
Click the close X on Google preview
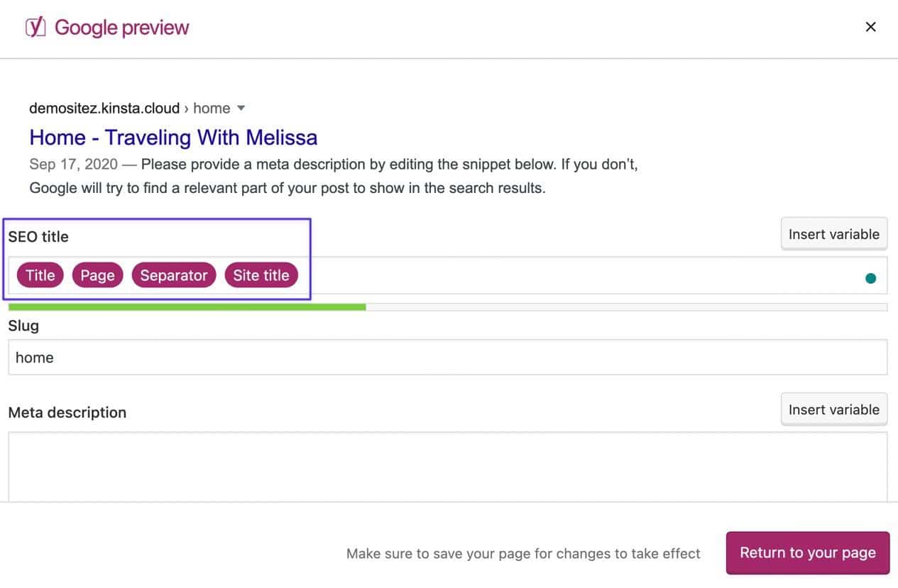[x=870, y=26]
